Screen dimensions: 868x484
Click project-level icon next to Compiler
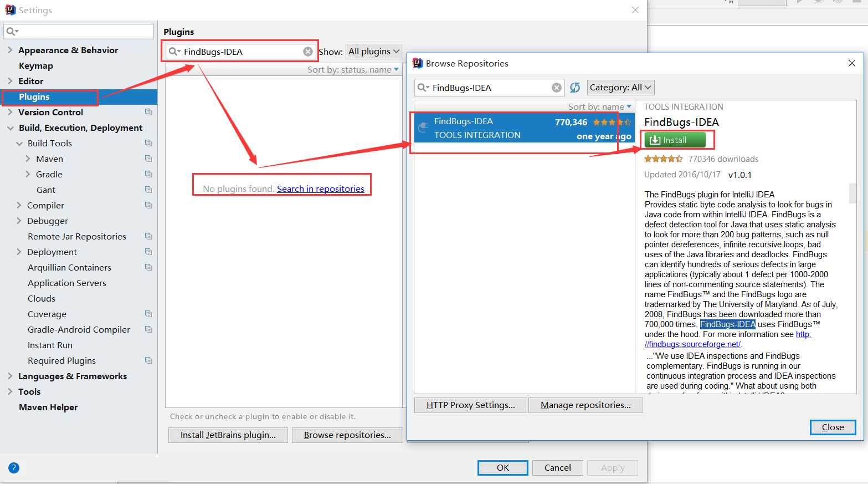click(x=148, y=205)
